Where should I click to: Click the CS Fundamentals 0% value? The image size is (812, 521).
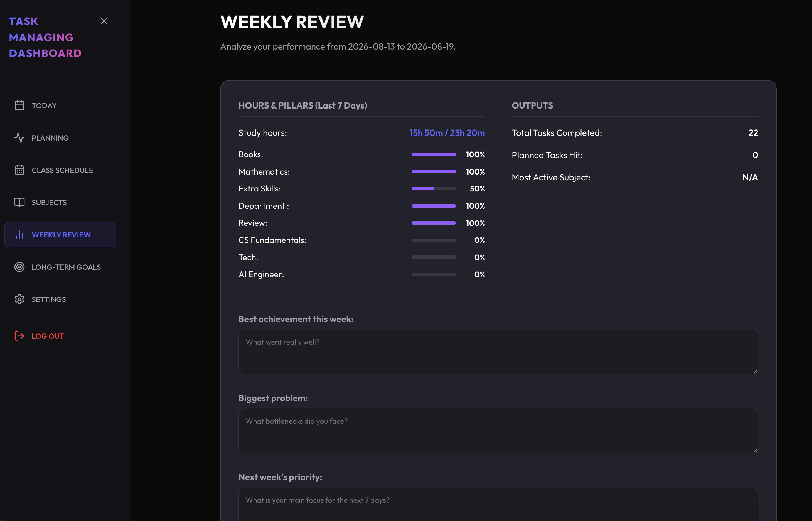[x=479, y=240]
